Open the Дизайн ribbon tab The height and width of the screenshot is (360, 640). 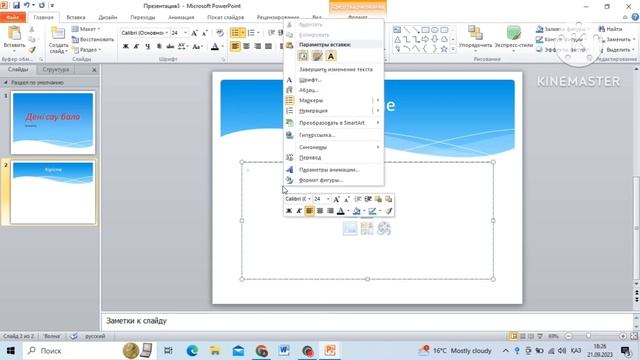click(x=108, y=18)
